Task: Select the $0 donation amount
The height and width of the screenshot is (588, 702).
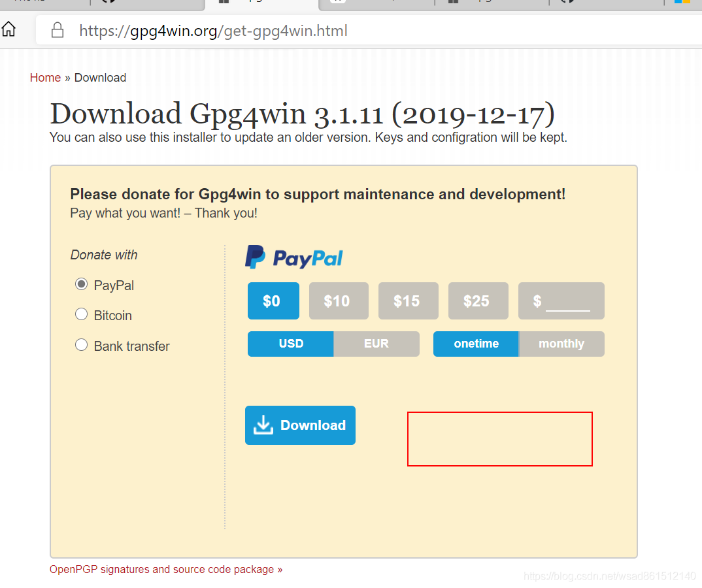Action: (273, 301)
